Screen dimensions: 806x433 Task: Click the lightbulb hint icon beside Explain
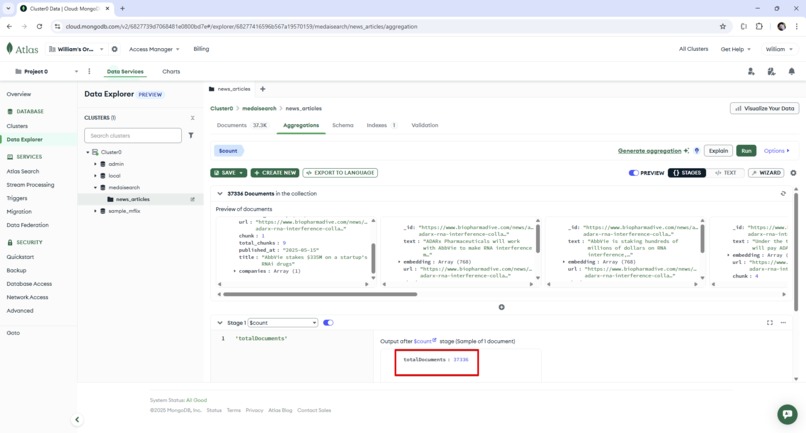(697, 151)
